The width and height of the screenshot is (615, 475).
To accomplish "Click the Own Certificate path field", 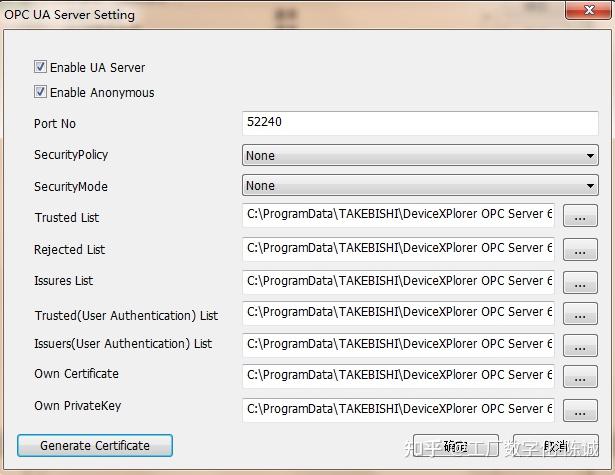I will [x=398, y=376].
